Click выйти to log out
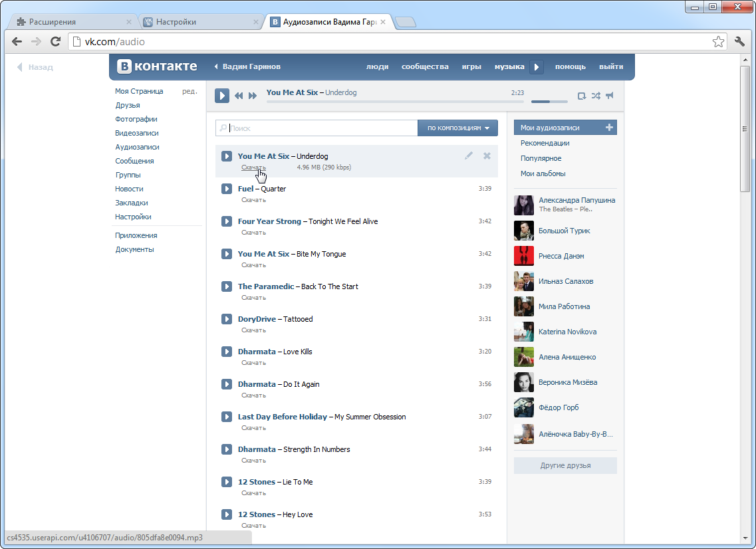The width and height of the screenshot is (756, 549). click(611, 66)
